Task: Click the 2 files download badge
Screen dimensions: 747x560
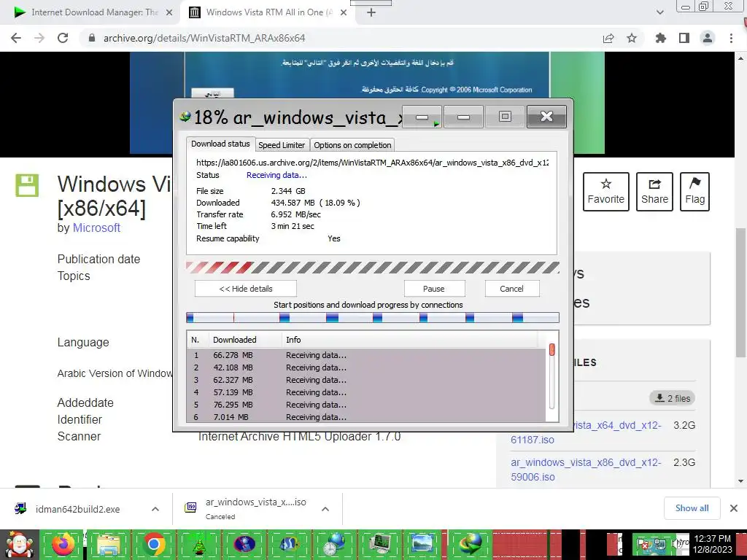Action: click(x=672, y=398)
